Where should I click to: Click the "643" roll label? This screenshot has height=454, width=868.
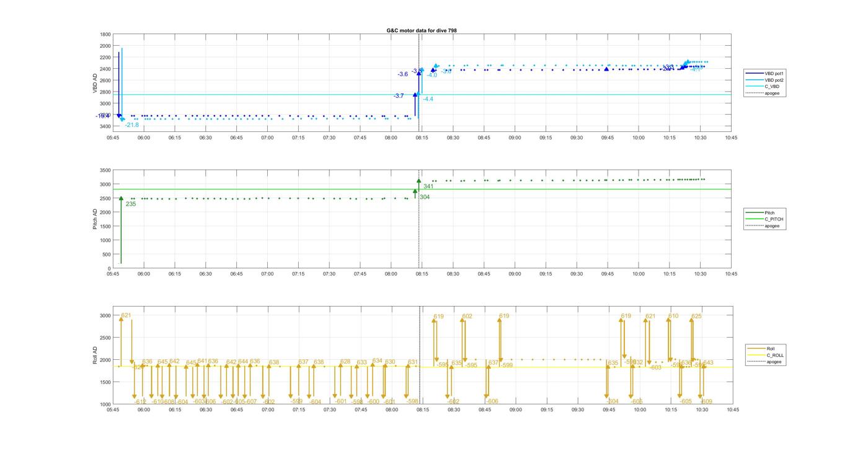708,363
